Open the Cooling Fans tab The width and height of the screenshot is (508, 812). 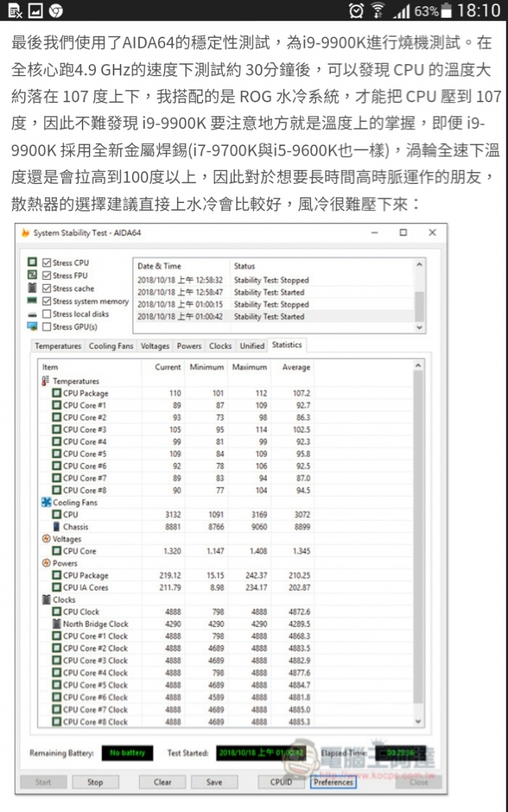point(111,346)
